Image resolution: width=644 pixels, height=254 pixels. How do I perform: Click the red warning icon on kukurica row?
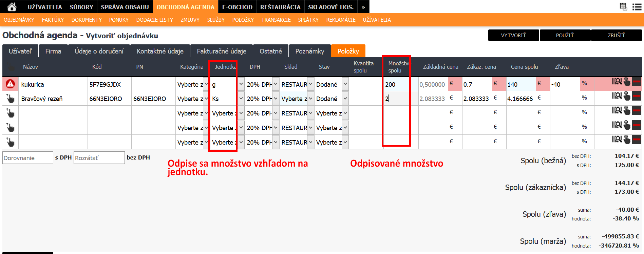(x=10, y=84)
